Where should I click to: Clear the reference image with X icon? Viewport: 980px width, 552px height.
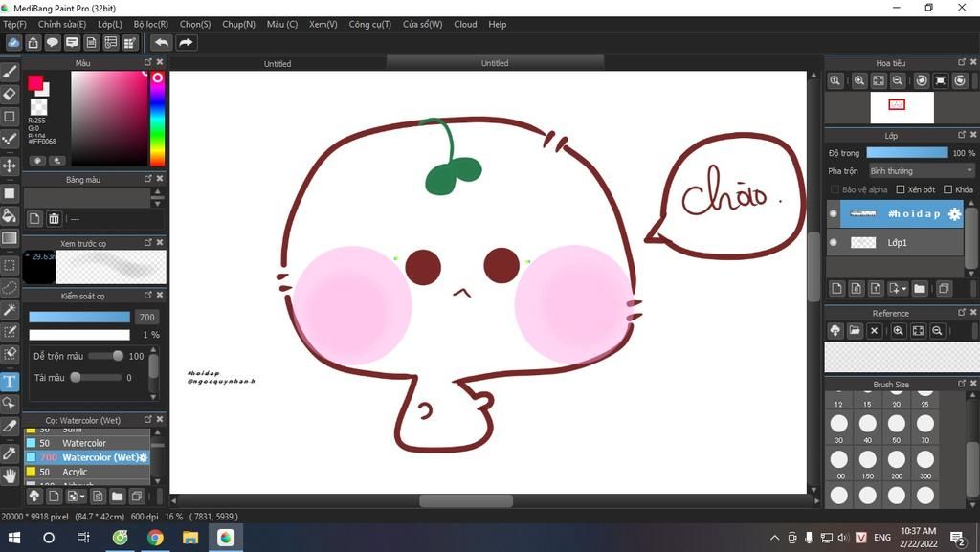coord(874,330)
